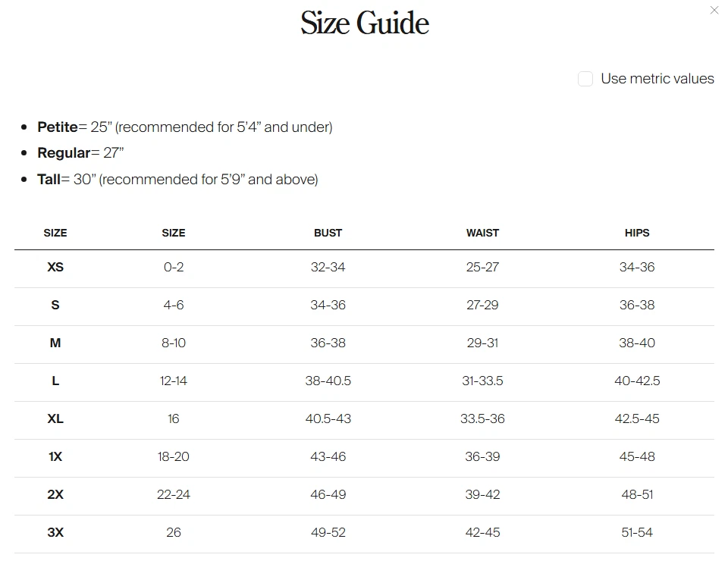Click the BUST column header
The height and width of the screenshot is (561, 728).
pyautogui.click(x=328, y=233)
